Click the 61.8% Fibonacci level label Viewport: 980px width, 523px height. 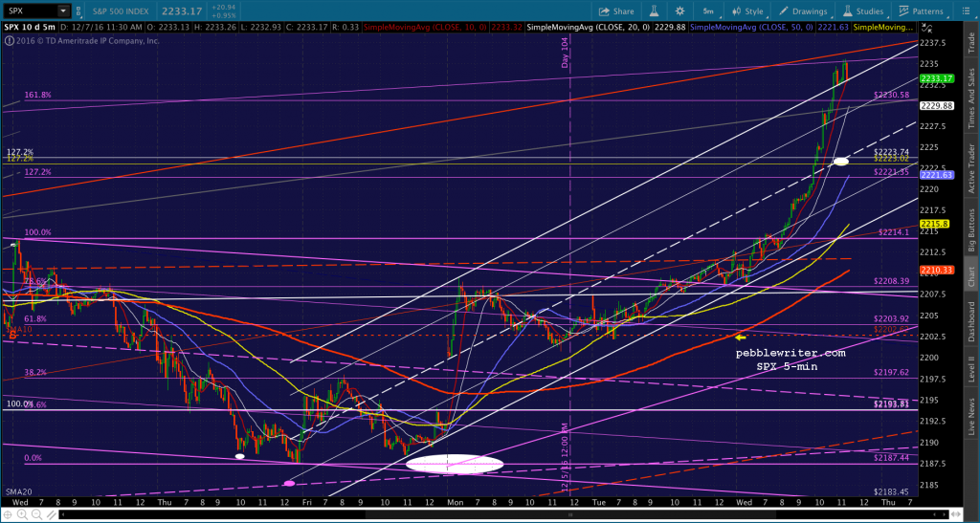35,319
